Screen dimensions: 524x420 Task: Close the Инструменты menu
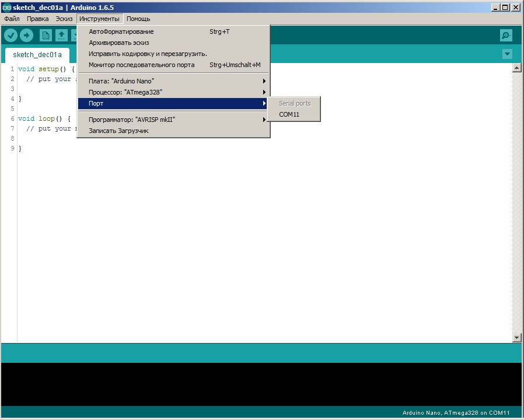click(99, 19)
